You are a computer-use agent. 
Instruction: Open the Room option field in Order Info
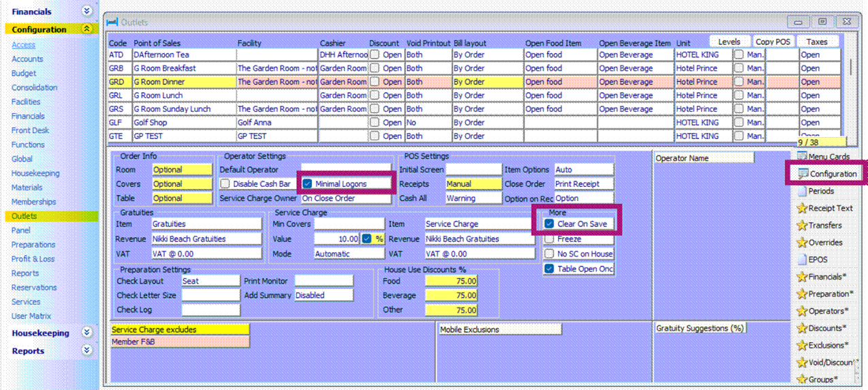(182, 170)
